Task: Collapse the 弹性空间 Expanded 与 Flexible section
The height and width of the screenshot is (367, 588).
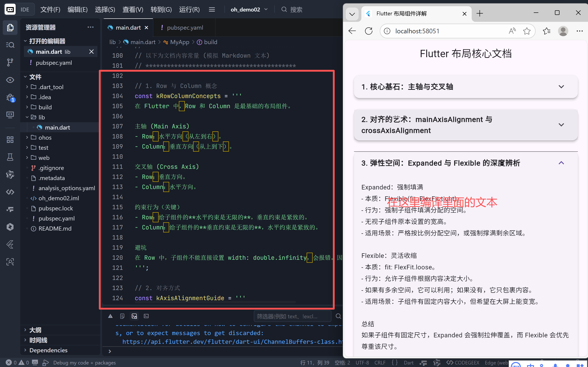Action: click(x=561, y=163)
